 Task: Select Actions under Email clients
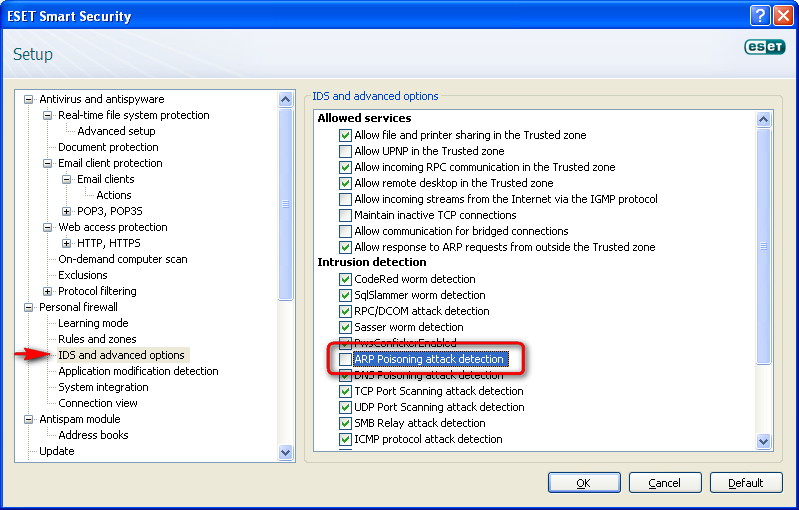click(114, 195)
